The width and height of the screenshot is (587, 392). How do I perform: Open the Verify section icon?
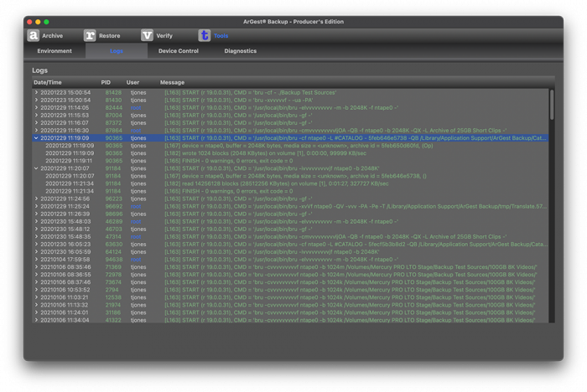click(147, 35)
